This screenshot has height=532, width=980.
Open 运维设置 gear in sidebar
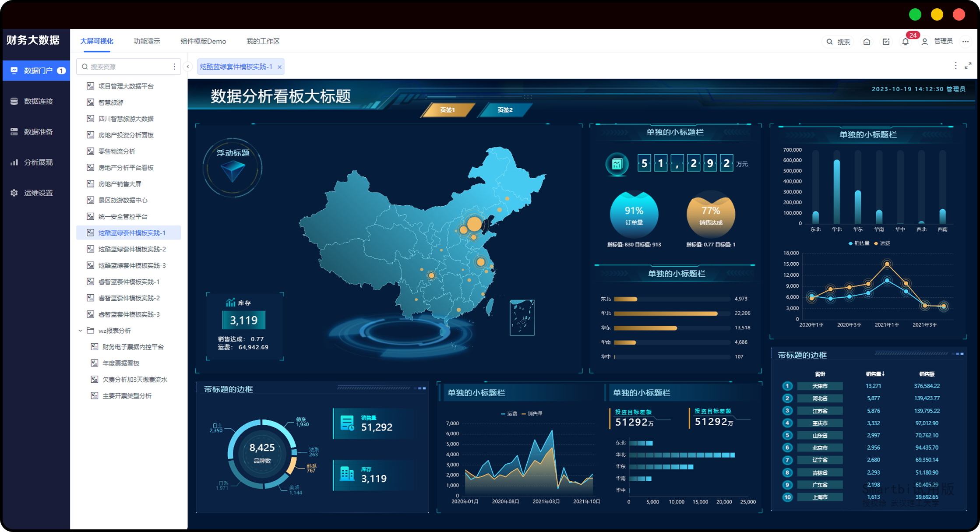coord(14,193)
